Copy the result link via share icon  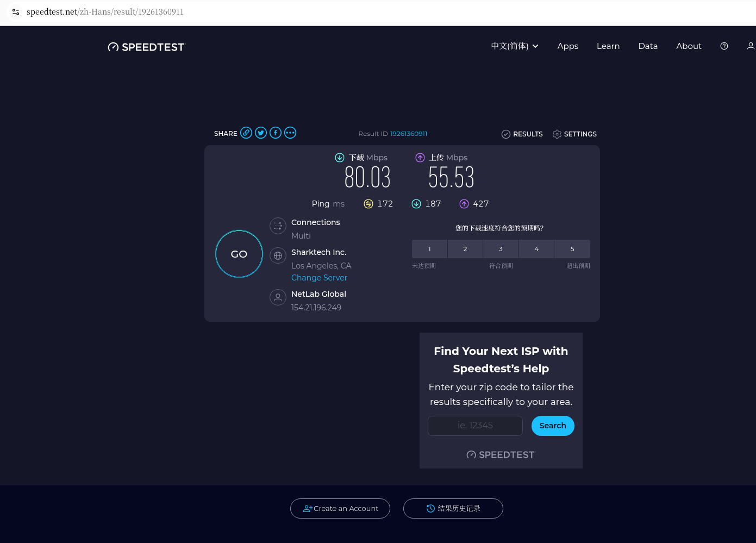point(246,133)
